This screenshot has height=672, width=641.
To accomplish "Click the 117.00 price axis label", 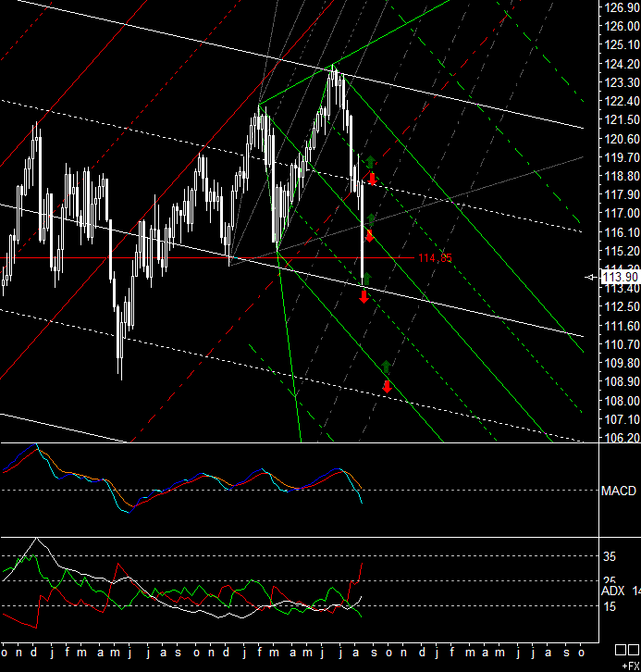I will 622,214.
